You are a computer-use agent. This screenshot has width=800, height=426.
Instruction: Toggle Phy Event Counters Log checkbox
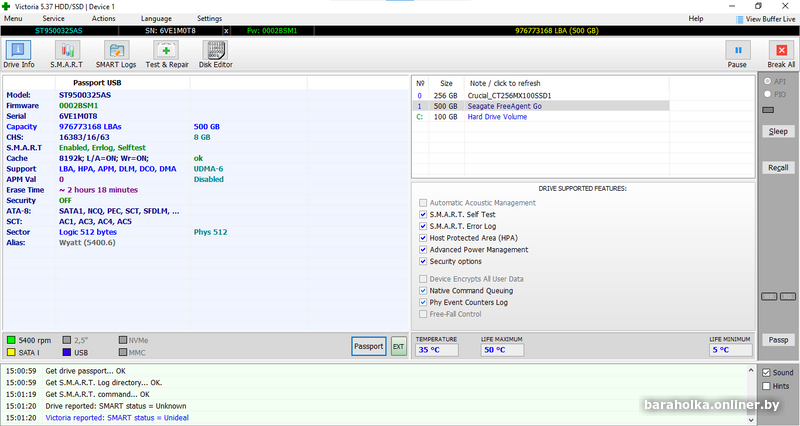[x=423, y=302]
